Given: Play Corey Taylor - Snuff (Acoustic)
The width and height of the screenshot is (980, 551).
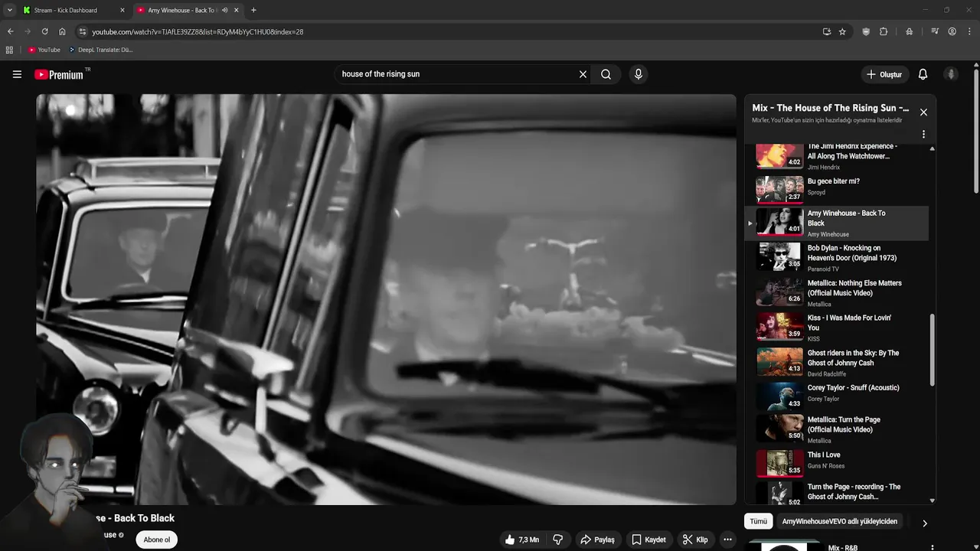Looking at the screenshot, I should point(837,397).
